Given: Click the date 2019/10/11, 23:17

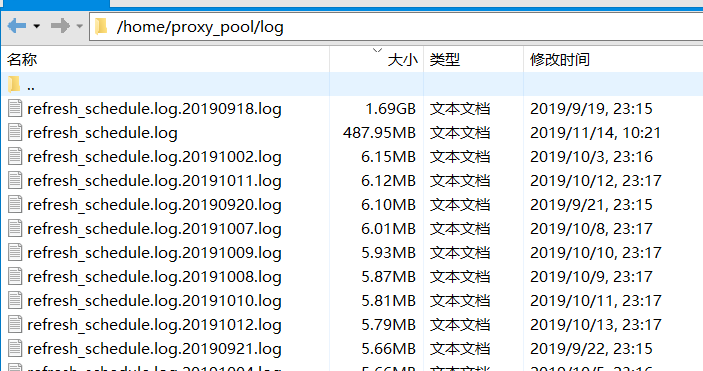Looking at the screenshot, I should coord(595,301).
